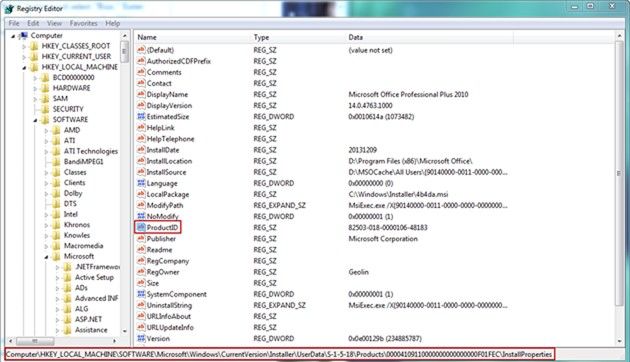Click the Version DWORD value icon
This screenshot has height=362, width=630.
tap(141, 338)
